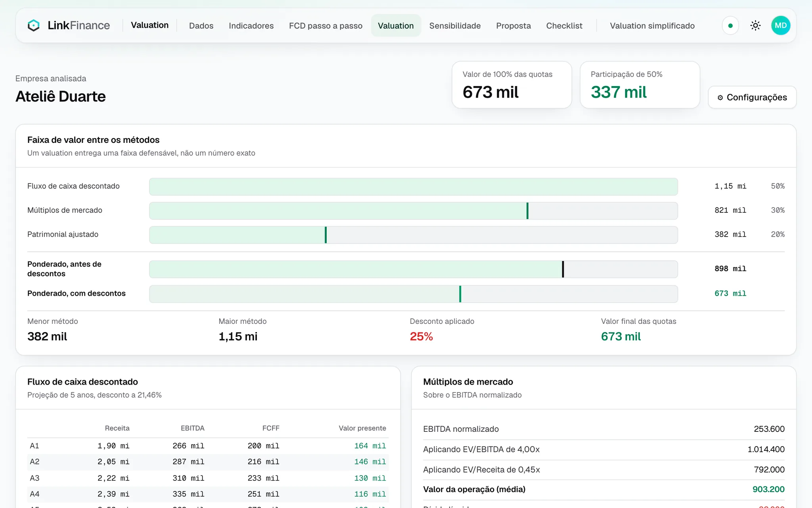Screen dimensions: 812x508
Task: Click the 898 mil weighted value
Action: click(x=730, y=269)
